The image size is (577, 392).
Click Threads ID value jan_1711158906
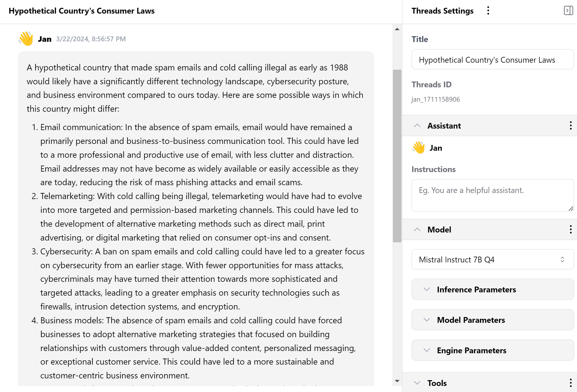pyautogui.click(x=436, y=99)
